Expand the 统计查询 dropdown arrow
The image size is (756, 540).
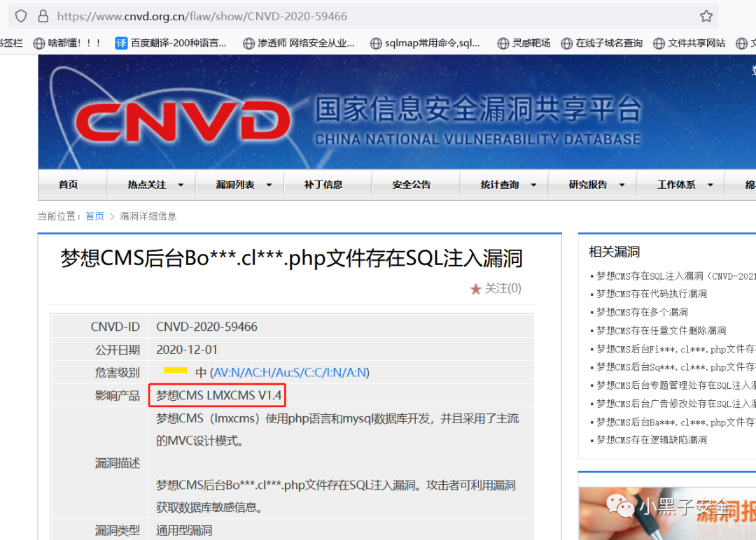click(x=533, y=185)
